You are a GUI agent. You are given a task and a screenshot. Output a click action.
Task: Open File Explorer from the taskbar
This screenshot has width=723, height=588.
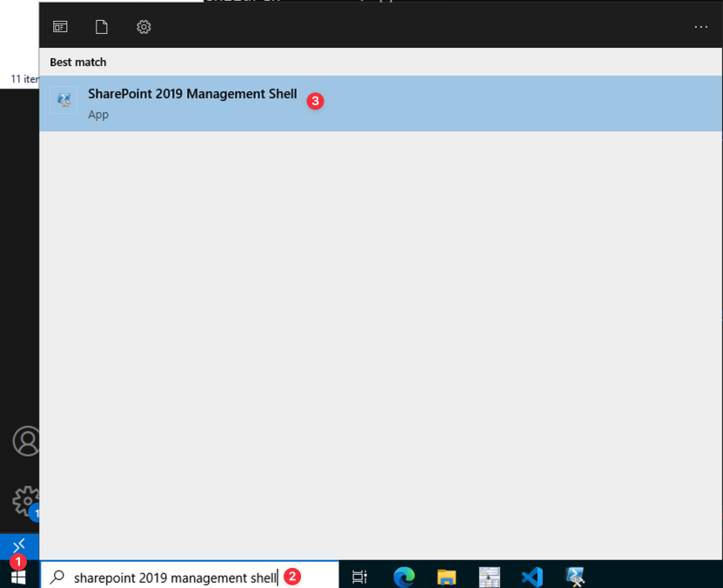coord(446,576)
